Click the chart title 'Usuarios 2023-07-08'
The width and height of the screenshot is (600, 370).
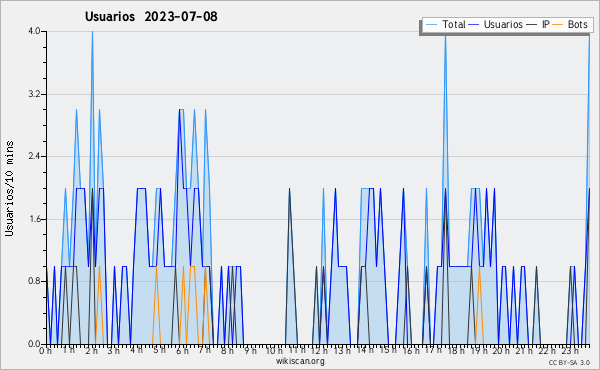tap(151, 16)
